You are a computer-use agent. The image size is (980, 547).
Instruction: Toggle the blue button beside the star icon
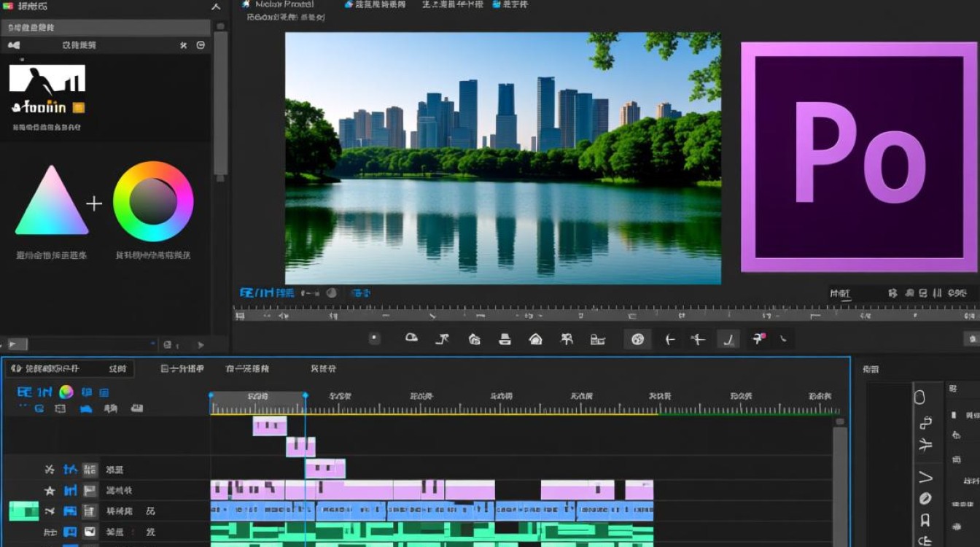pyautogui.click(x=70, y=491)
